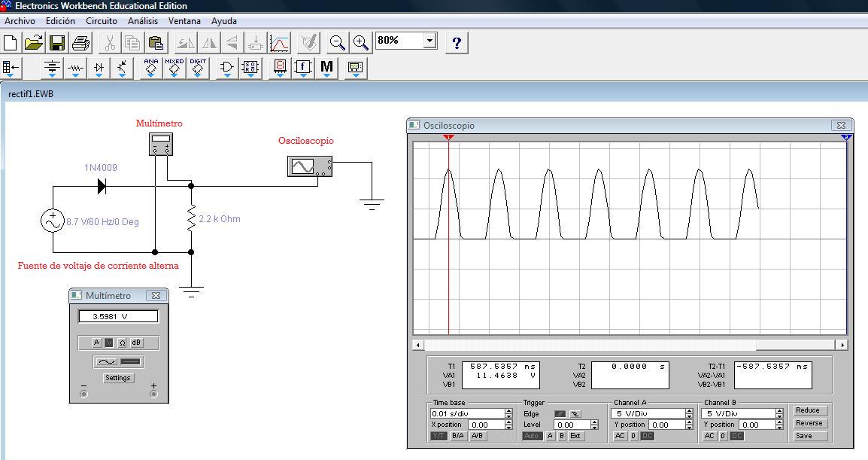Open the Análisis menu
This screenshot has width=868, height=460.
[x=143, y=21]
